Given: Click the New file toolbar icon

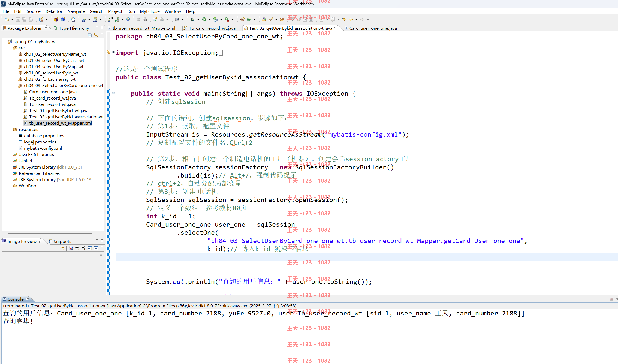Looking at the screenshot, I should [x=7, y=19].
